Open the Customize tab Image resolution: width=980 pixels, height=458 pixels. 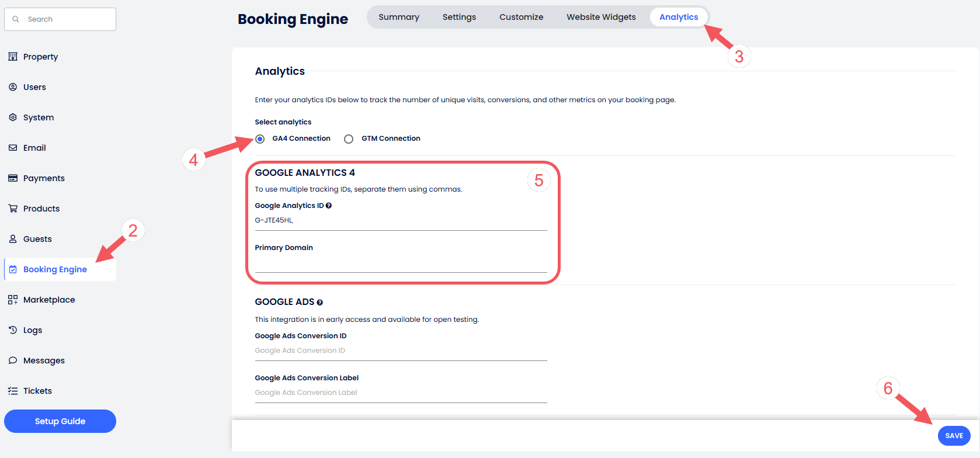pos(521,17)
